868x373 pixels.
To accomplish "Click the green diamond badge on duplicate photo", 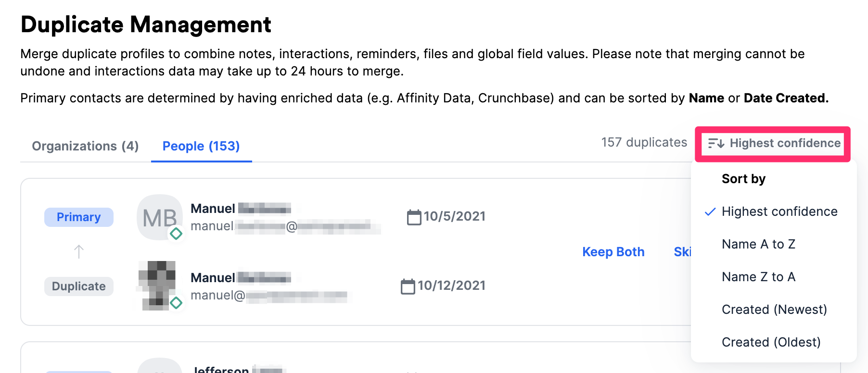I will pyautogui.click(x=176, y=303).
